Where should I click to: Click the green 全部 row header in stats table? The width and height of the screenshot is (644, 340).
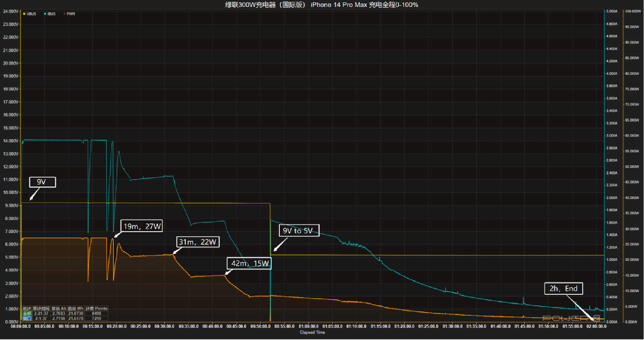[x=27, y=313]
